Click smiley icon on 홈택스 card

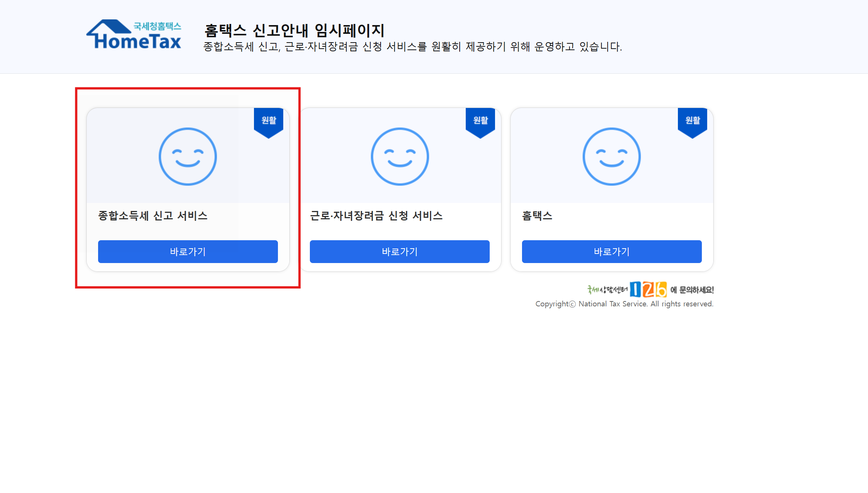point(611,157)
